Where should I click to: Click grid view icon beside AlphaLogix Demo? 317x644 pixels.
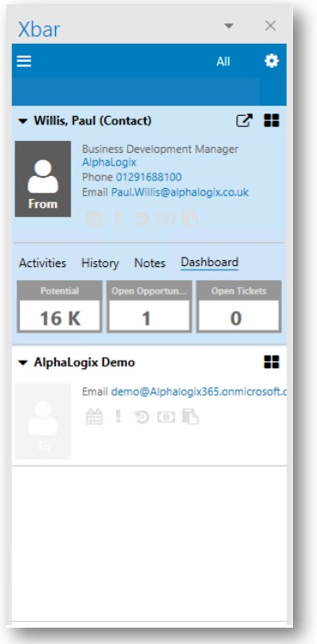pos(271,362)
